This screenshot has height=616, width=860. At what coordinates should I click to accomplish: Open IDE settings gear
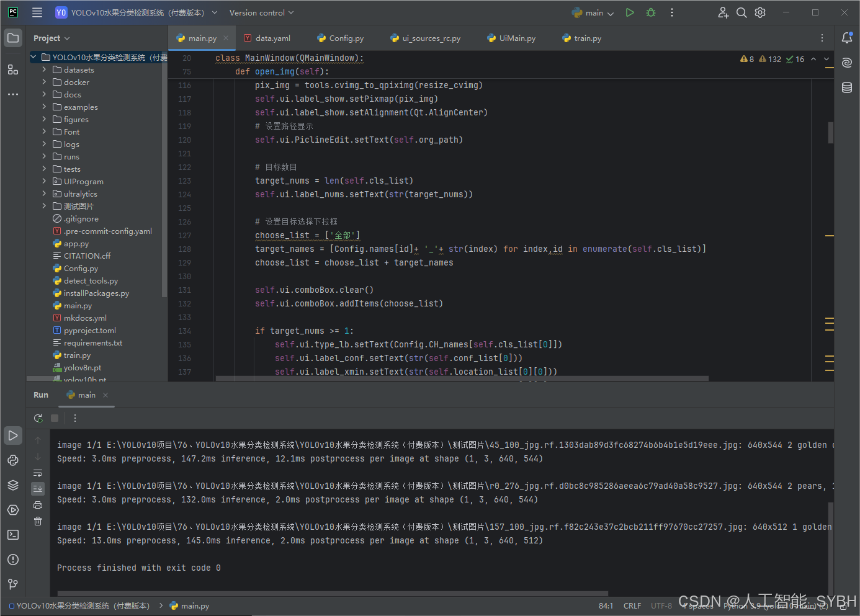coord(760,12)
